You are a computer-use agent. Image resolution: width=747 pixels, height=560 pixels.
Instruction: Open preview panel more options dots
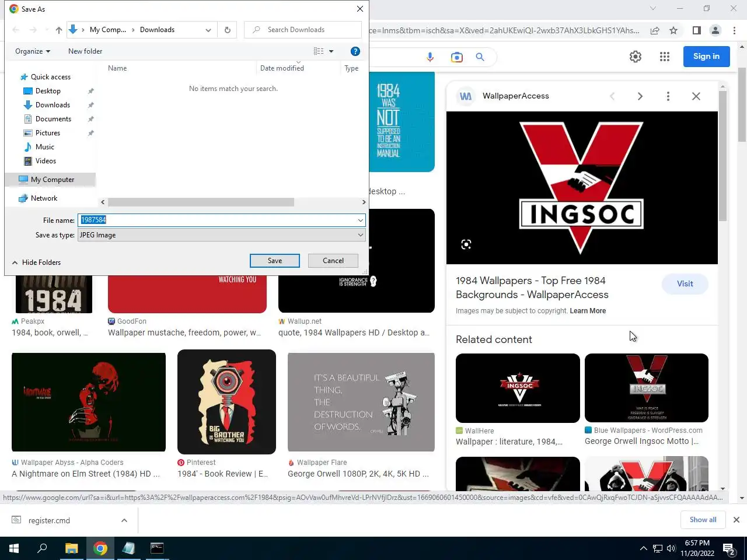[x=668, y=96]
